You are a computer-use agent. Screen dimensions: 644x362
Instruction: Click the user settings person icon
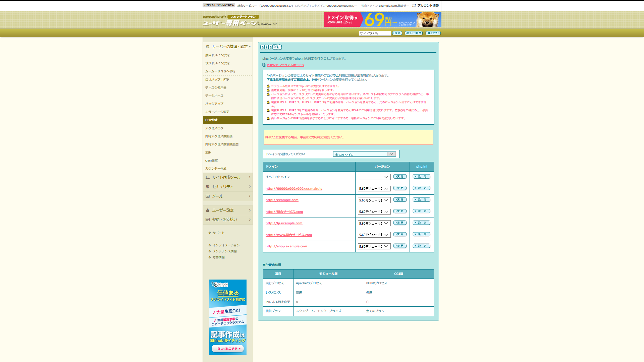(208, 210)
